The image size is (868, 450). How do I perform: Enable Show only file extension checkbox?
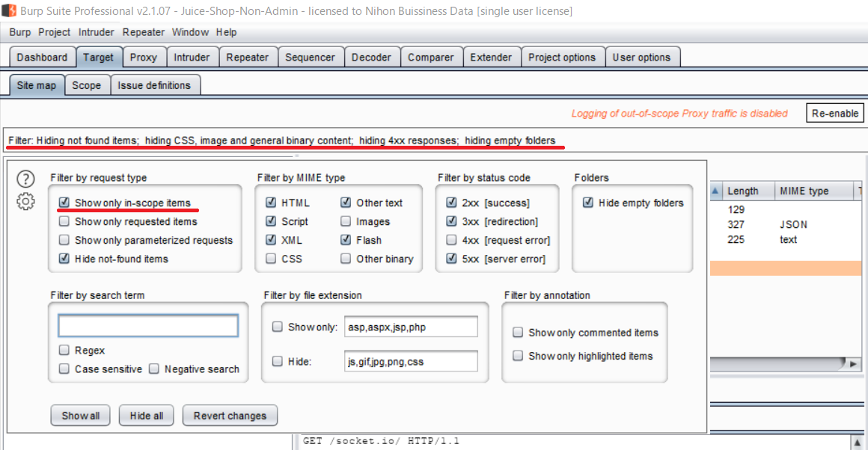pyautogui.click(x=278, y=327)
